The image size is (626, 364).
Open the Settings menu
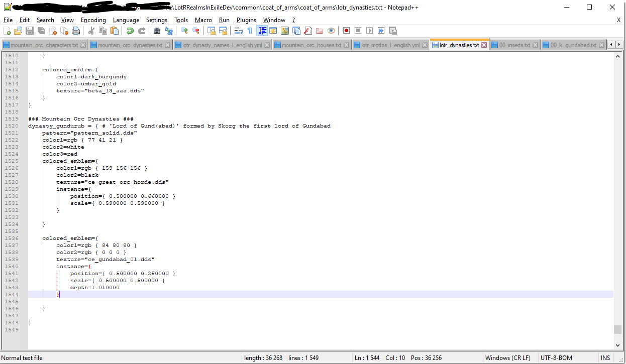(x=157, y=20)
